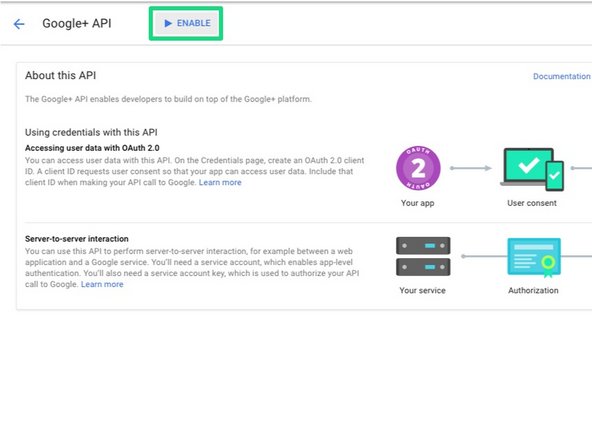
Task: Click the Your app label
Action: (x=418, y=203)
